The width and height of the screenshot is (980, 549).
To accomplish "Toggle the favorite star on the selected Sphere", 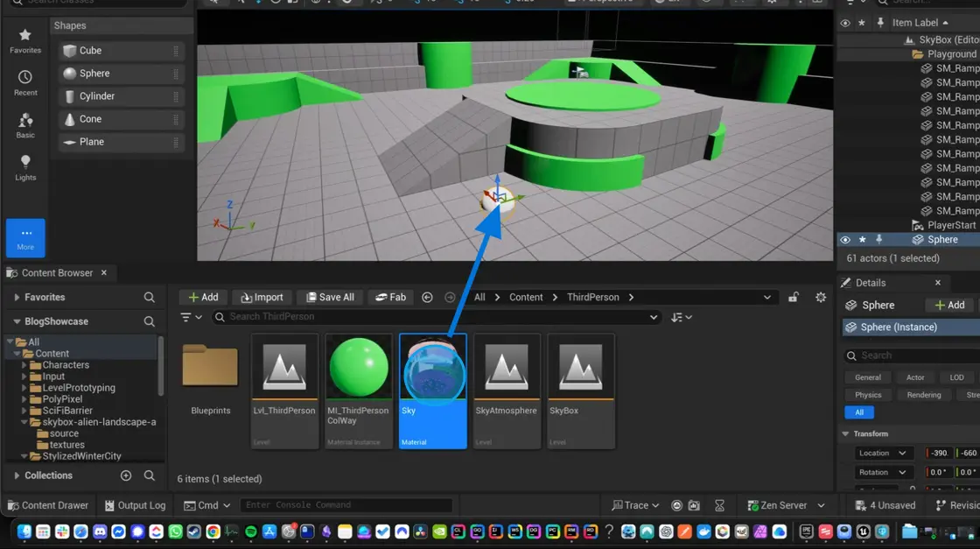I will tap(862, 239).
